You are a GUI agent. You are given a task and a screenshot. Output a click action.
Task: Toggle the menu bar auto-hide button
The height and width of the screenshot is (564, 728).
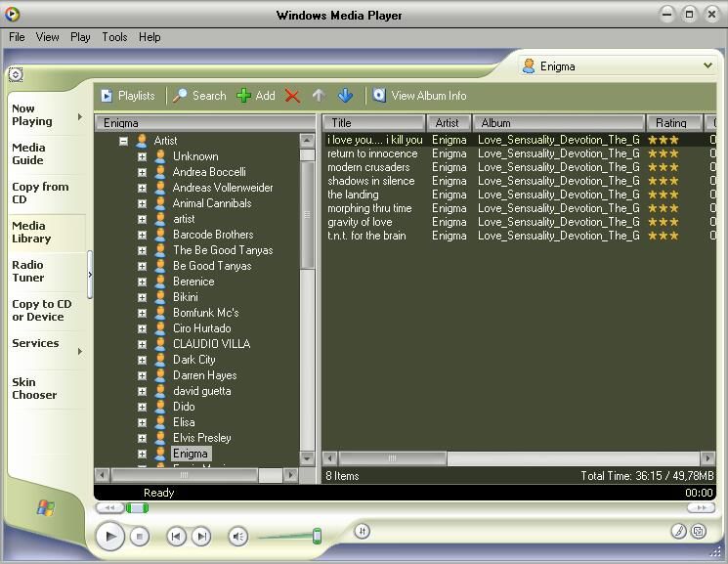coord(16,74)
